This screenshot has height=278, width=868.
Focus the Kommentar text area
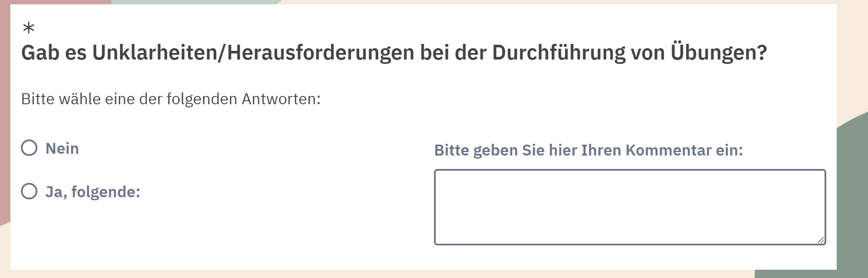point(629,207)
